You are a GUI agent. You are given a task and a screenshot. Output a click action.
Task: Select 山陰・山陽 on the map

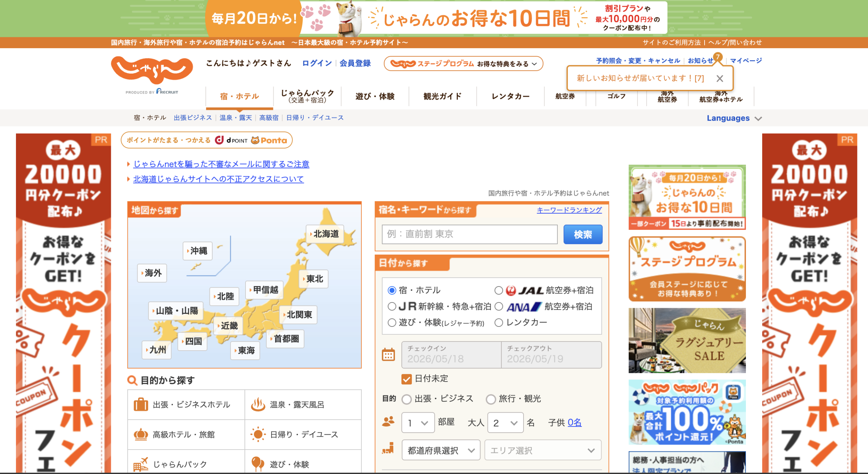pos(176,311)
